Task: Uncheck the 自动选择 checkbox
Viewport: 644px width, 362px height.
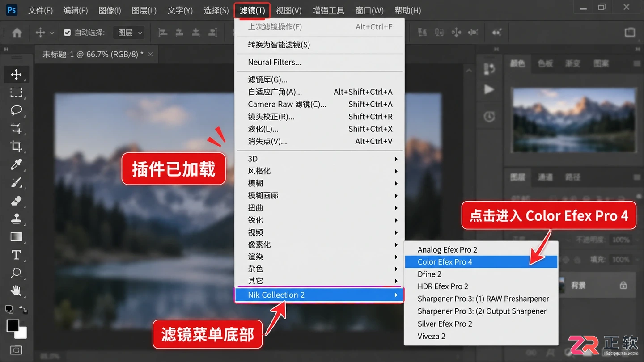Action: point(68,33)
